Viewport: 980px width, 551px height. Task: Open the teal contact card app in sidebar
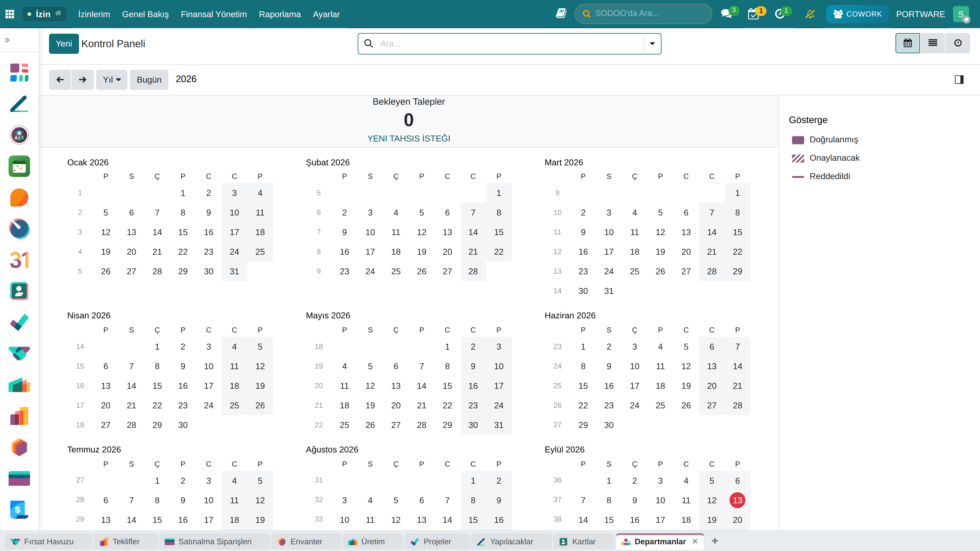(19, 291)
